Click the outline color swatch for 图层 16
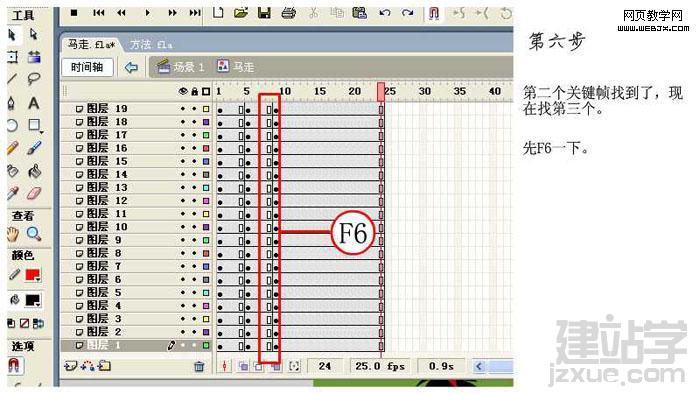 (x=206, y=148)
